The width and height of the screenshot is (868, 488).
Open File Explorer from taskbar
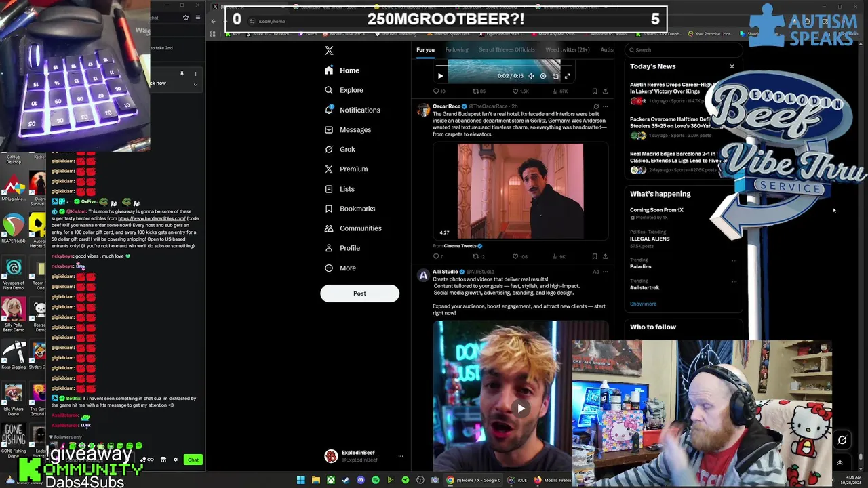pos(315,480)
